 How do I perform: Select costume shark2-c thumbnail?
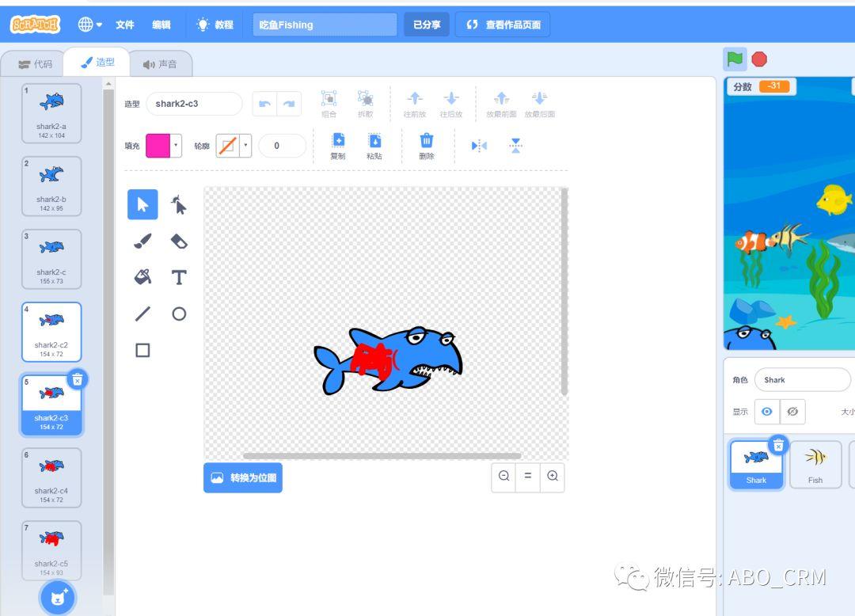[51, 260]
